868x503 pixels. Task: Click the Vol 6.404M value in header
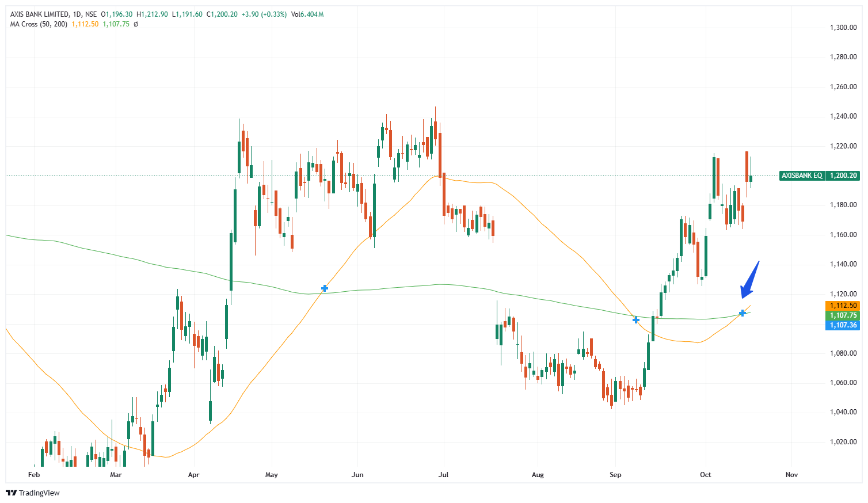pos(307,14)
